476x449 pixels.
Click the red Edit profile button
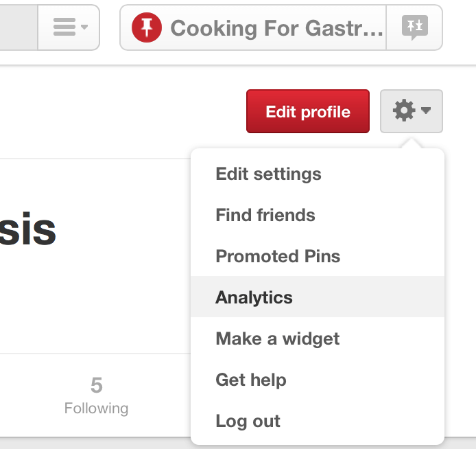pos(308,111)
